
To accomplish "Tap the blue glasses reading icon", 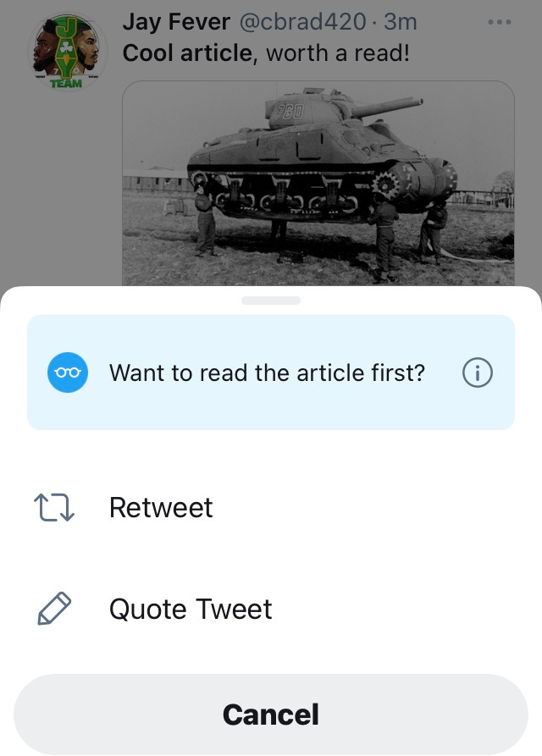I will coord(68,372).
